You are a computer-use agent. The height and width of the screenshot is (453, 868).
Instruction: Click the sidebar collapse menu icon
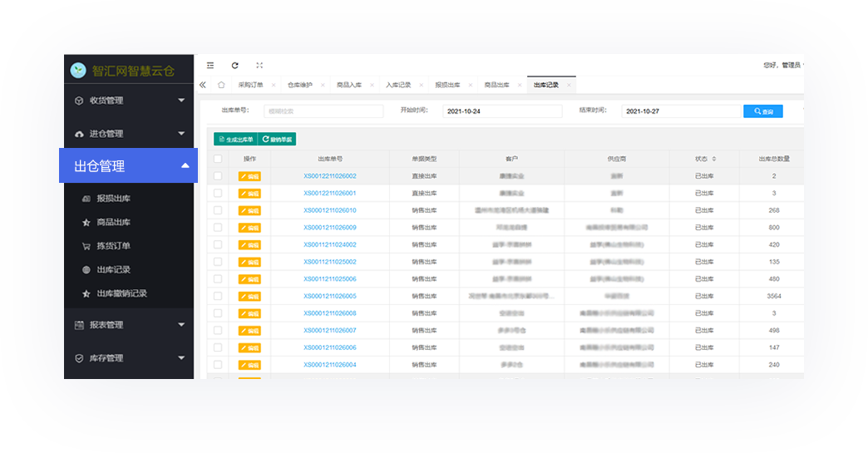[x=210, y=66]
